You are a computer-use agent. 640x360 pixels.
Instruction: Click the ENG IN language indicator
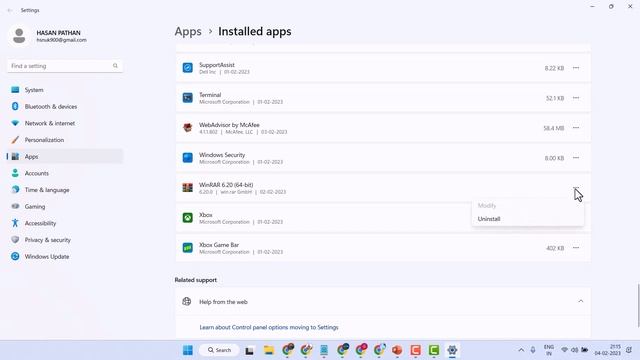[x=549, y=350]
